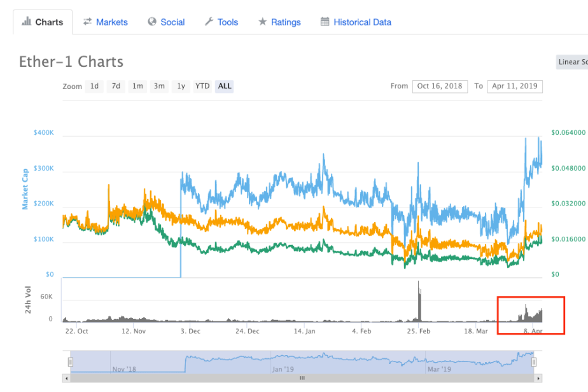
Task: Set chart zoom to 1m
Action: pos(137,87)
